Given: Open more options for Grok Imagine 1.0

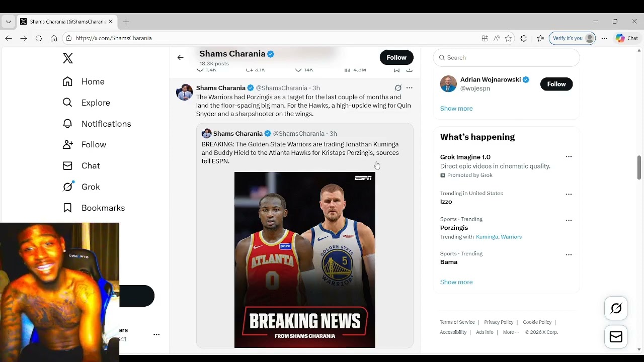Looking at the screenshot, I should point(569,156).
